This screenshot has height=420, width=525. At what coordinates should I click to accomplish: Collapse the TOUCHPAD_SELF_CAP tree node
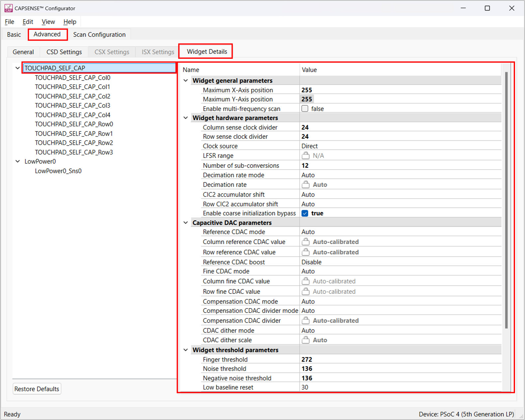point(18,68)
